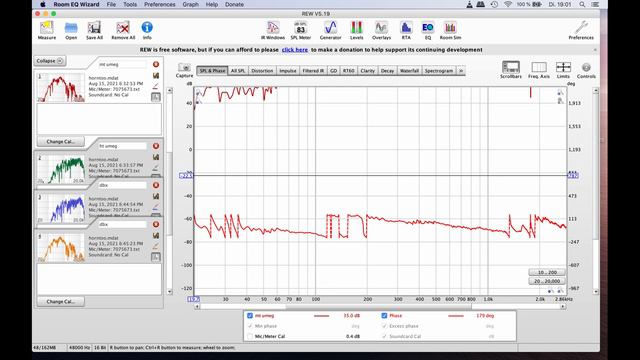Remove the 'ht umeg' measurement with red X
This screenshot has width=640, height=360.
[156, 146]
